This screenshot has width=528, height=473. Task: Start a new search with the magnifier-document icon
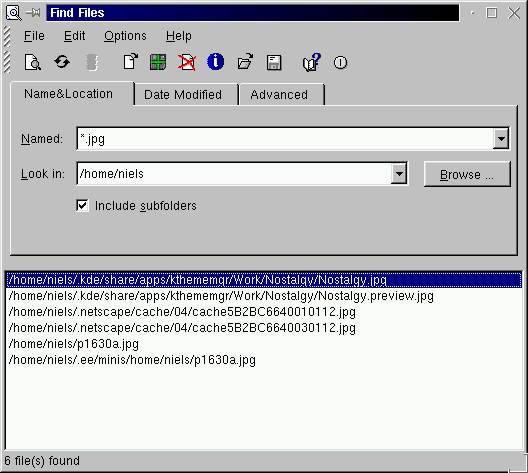tap(33, 62)
